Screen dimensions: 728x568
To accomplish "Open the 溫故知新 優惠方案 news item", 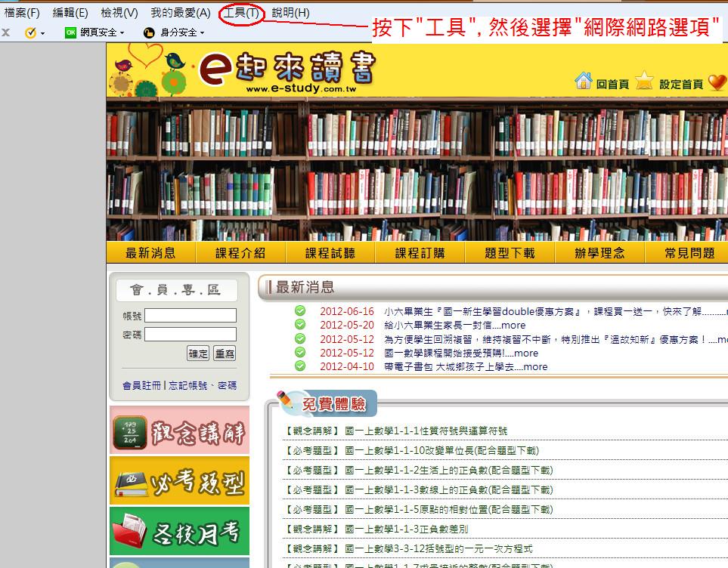I will 556,339.
